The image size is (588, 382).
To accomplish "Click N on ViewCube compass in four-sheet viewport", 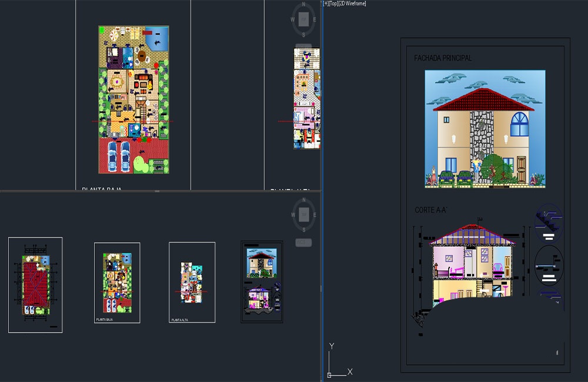I will [304, 200].
